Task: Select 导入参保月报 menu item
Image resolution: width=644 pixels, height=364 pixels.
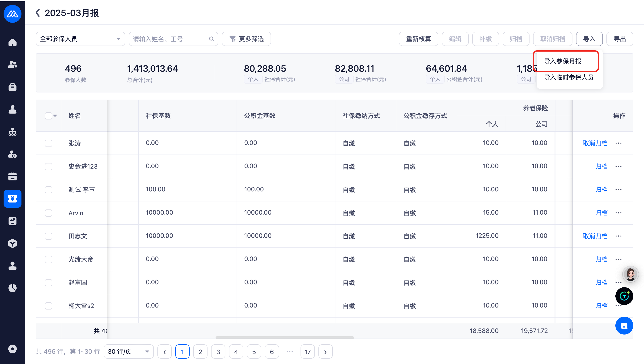Action: (x=562, y=61)
